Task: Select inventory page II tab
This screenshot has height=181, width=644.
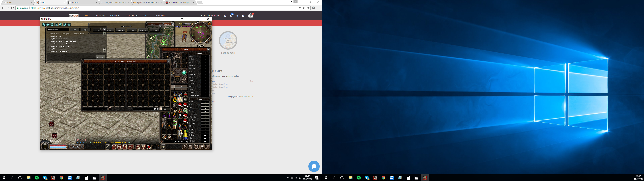Action: coord(181,86)
